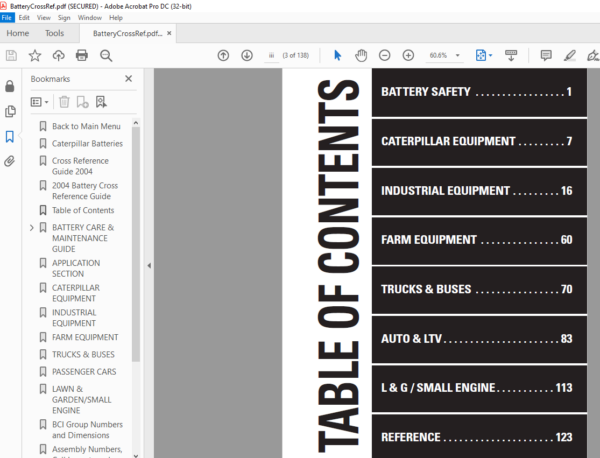This screenshot has width=600, height=458.
Task: Zoom out with minus button
Action: coord(385,55)
